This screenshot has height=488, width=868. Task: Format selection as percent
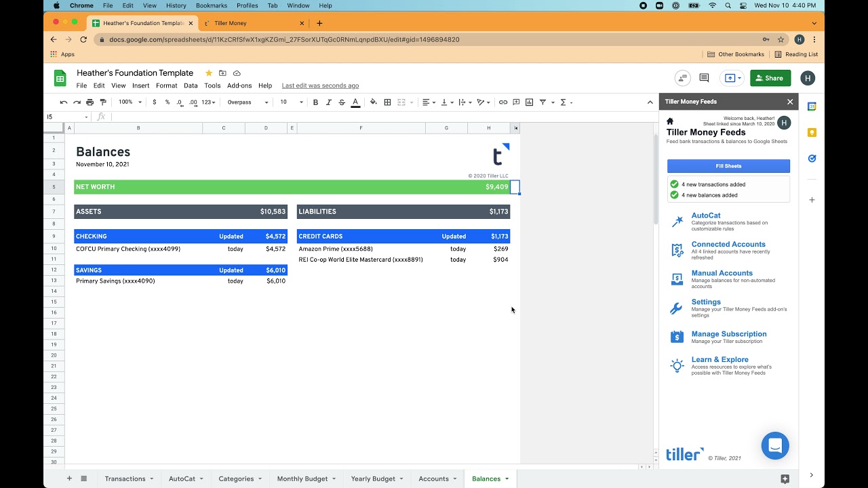coord(167,102)
